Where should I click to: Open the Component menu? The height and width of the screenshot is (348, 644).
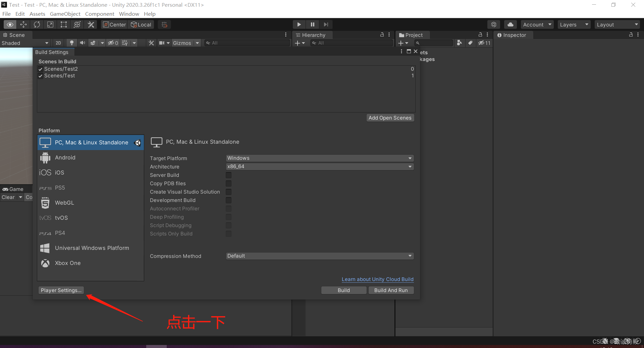click(100, 14)
